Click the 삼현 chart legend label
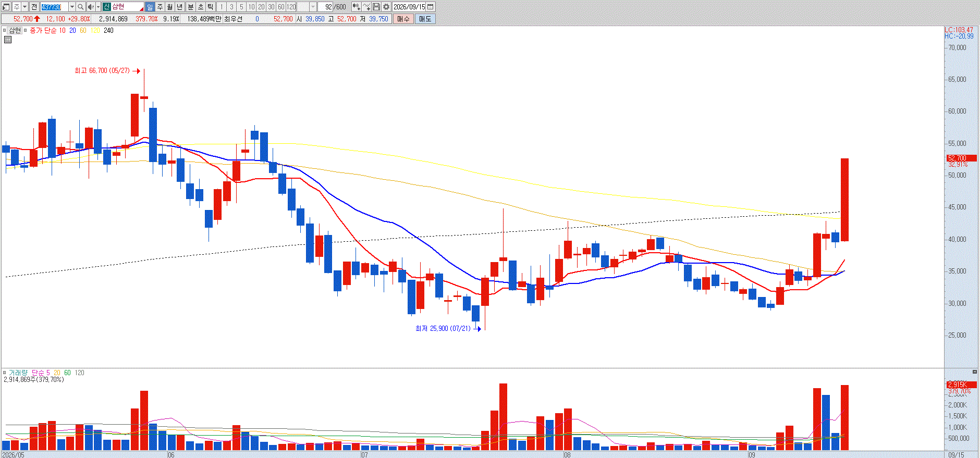The image size is (980, 458). 15,30
